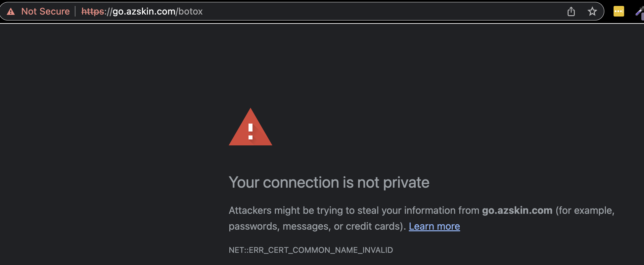
Task: Open the eyedropper color picker extension
Action: click(640, 12)
